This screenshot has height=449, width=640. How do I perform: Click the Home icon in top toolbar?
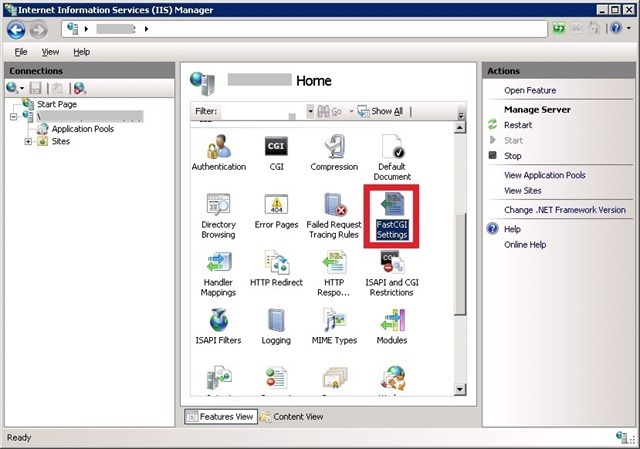[594, 28]
